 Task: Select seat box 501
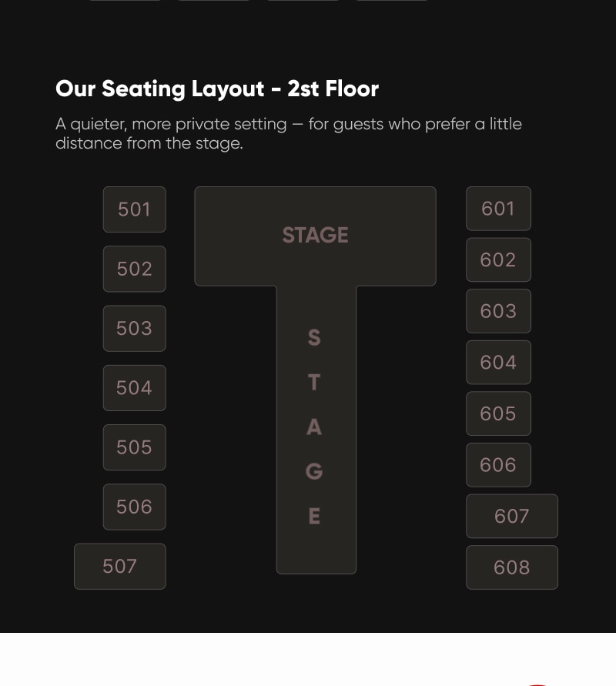[x=134, y=209]
